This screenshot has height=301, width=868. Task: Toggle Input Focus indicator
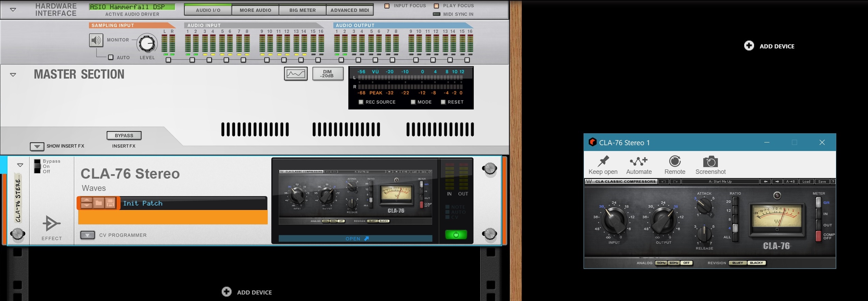[x=387, y=6]
